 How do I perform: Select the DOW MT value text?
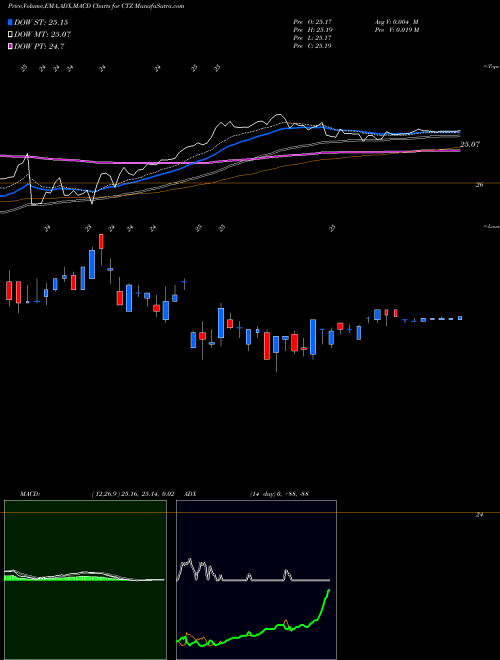pyautogui.click(x=41, y=35)
